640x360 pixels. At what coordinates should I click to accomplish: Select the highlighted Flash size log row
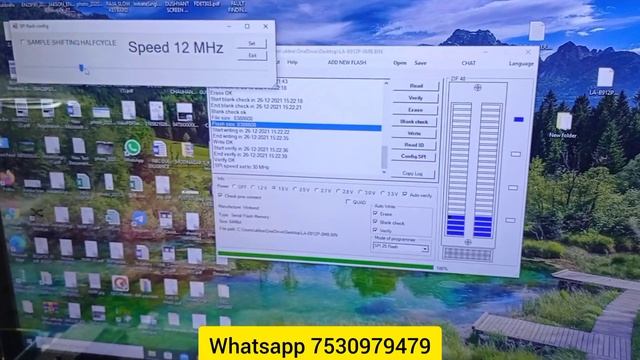[296, 126]
